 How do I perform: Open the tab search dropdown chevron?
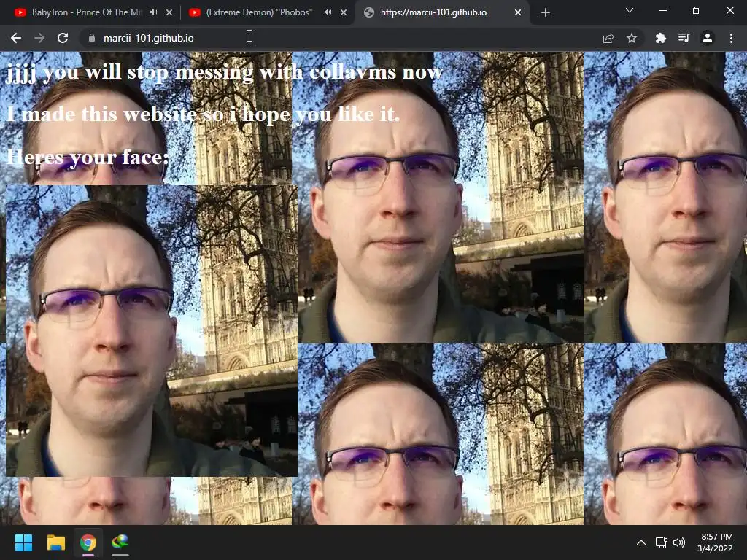[x=630, y=10]
